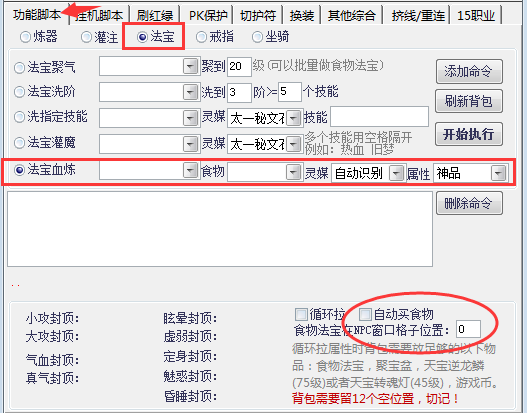Switch to the 15职业 tab
The width and height of the screenshot is (527, 413).
pos(476,15)
